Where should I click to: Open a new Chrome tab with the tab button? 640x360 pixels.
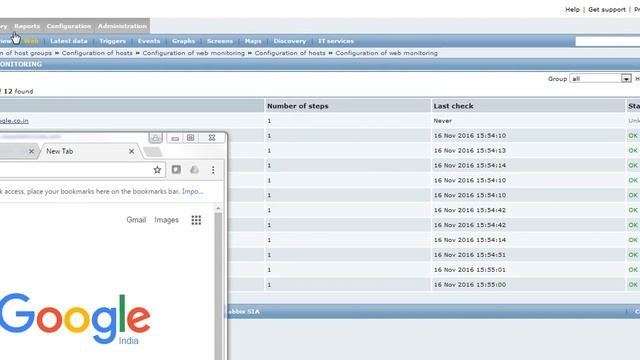(x=153, y=152)
